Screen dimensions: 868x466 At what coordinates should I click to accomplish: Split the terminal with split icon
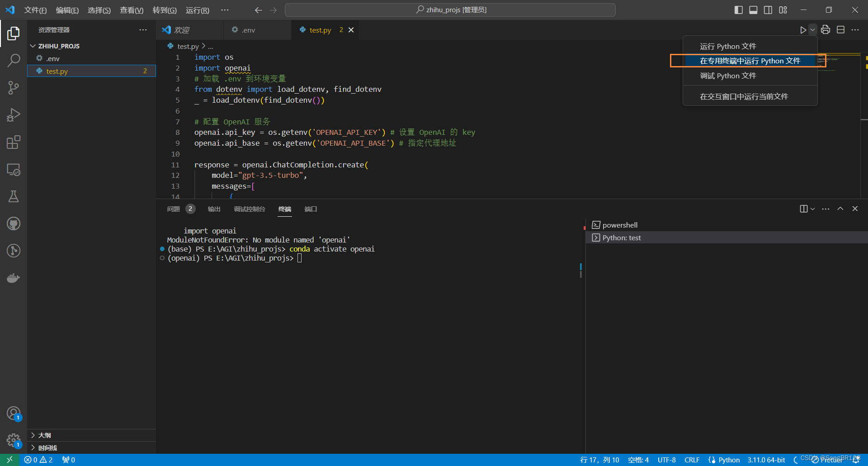803,209
